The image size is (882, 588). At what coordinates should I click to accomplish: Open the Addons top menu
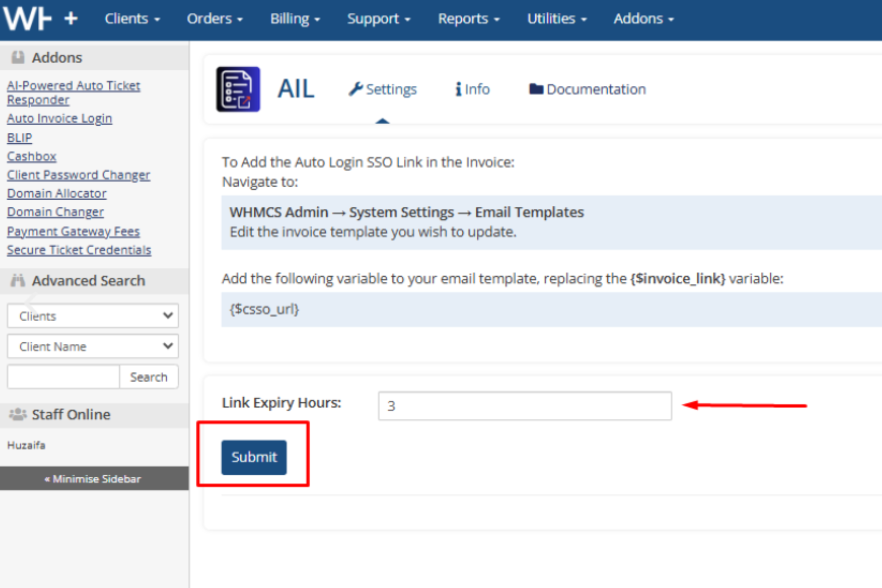pyautogui.click(x=643, y=18)
